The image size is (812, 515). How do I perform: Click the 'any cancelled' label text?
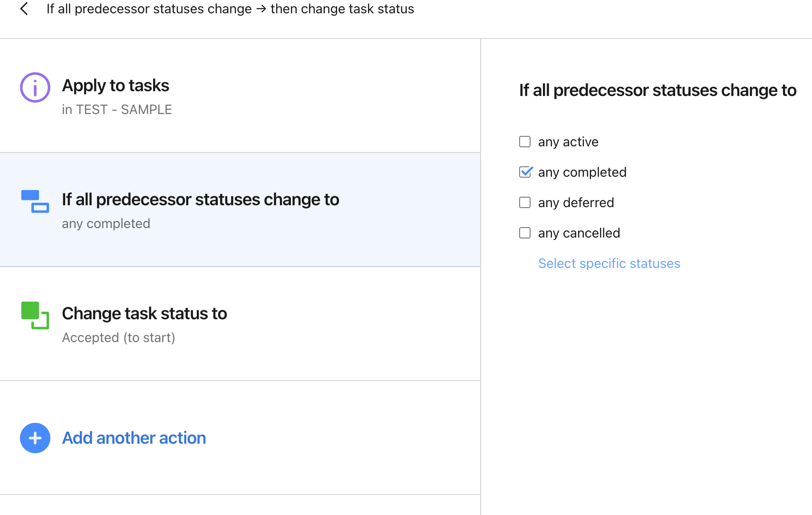click(579, 233)
